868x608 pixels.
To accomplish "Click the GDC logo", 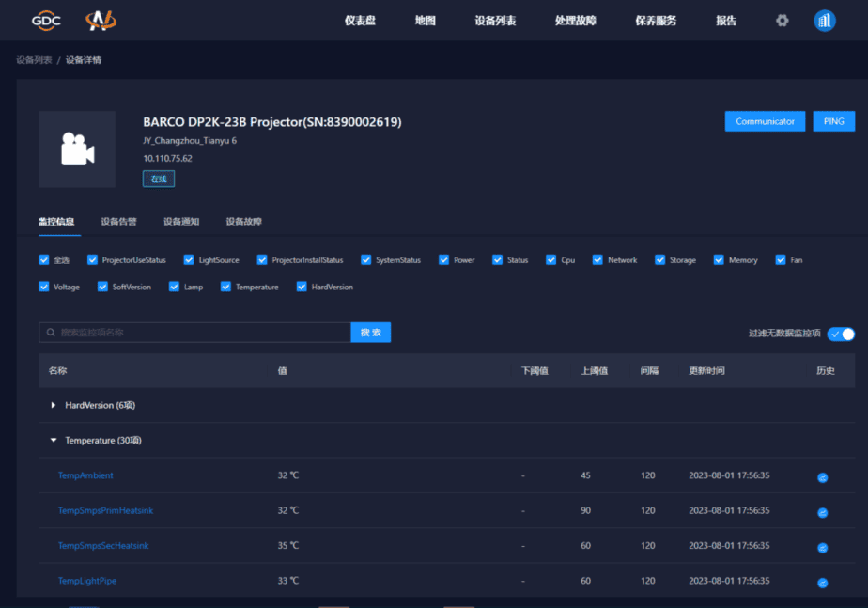I will pyautogui.click(x=46, y=21).
